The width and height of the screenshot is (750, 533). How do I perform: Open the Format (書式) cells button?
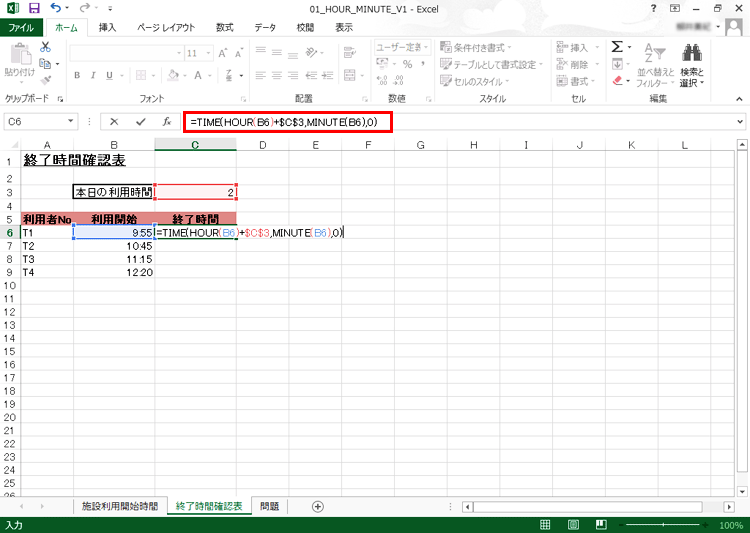[x=576, y=81]
